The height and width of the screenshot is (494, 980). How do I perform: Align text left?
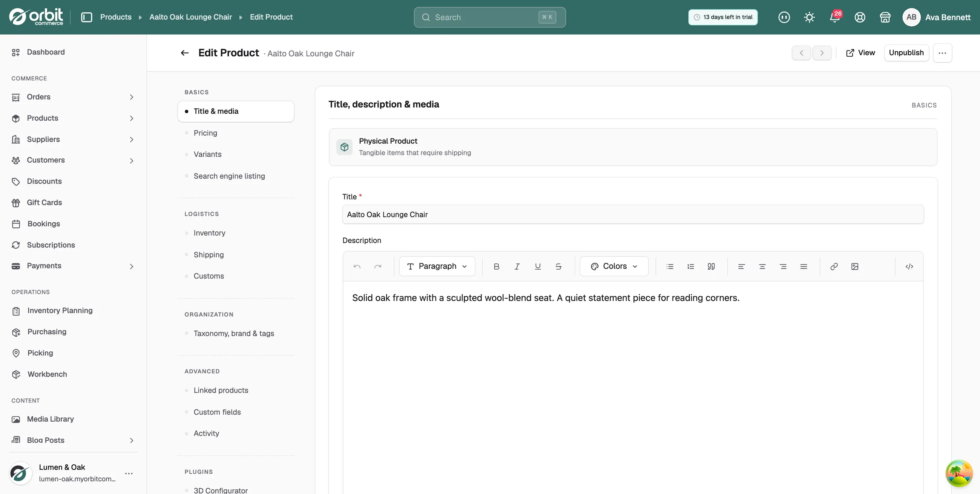742,267
